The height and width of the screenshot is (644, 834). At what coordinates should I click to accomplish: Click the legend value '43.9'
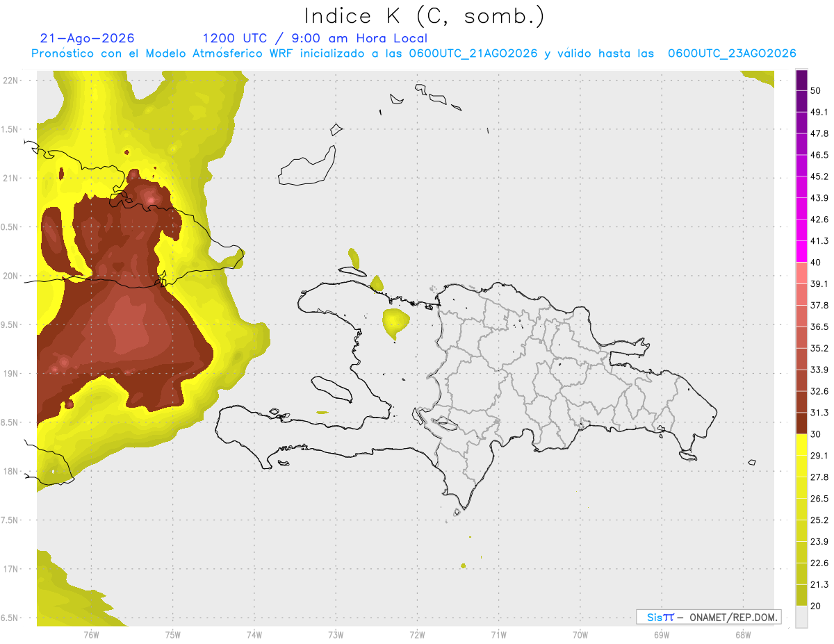(x=819, y=198)
